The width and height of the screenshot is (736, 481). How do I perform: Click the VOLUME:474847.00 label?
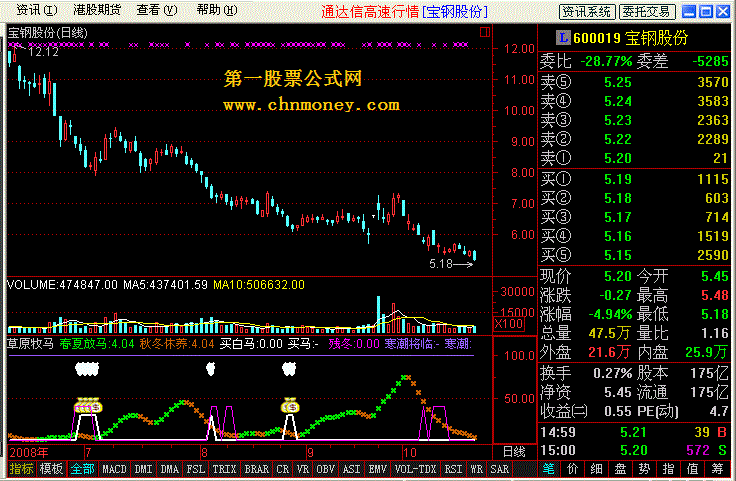pyautogui.click(x=62, y=285)
